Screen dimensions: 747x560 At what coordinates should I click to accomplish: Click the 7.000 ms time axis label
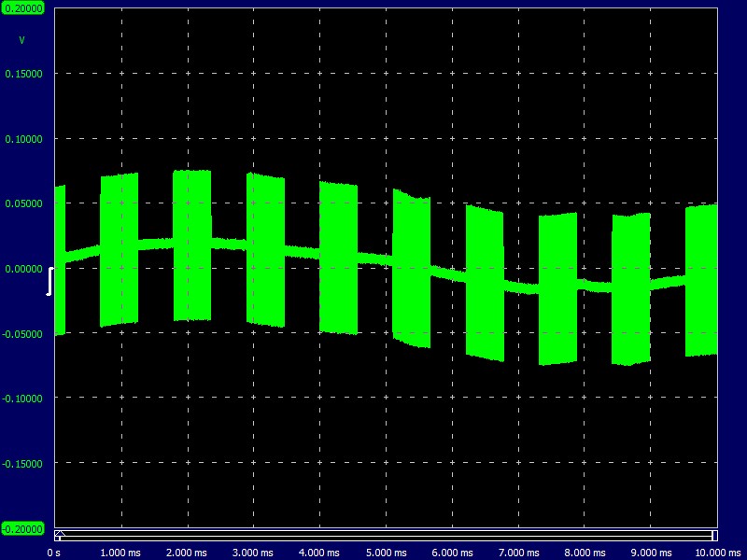tap(519, 553)
